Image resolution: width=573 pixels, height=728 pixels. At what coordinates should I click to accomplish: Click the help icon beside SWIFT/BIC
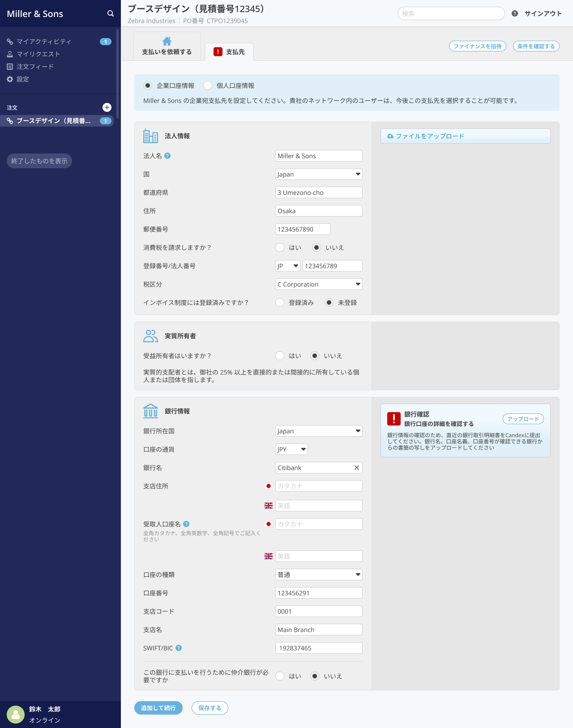(x=179, y=648)
